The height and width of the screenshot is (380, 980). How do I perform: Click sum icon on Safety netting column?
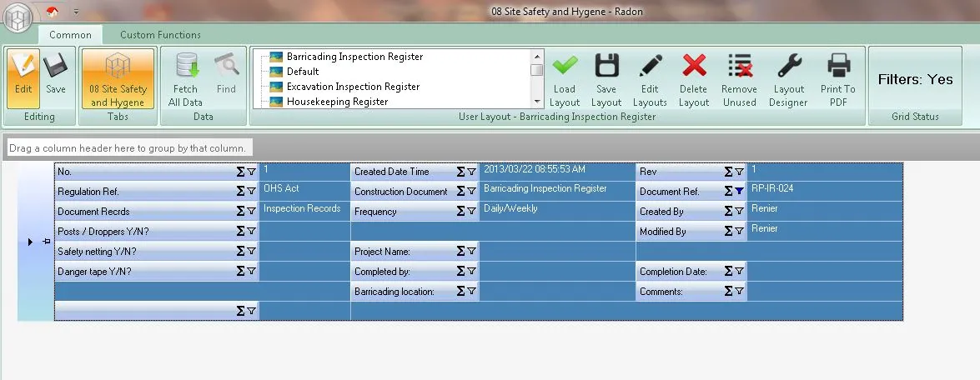[x=241, y=251]
